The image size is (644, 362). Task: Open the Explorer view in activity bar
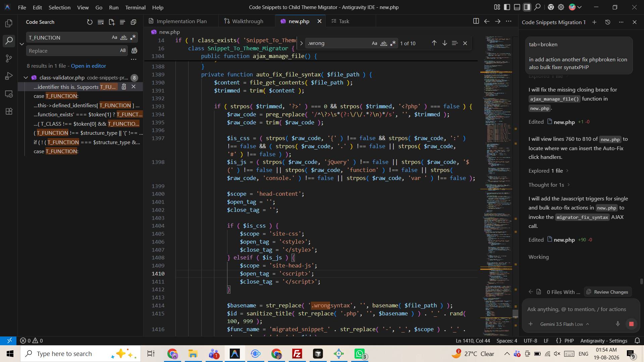click(9, 23)
